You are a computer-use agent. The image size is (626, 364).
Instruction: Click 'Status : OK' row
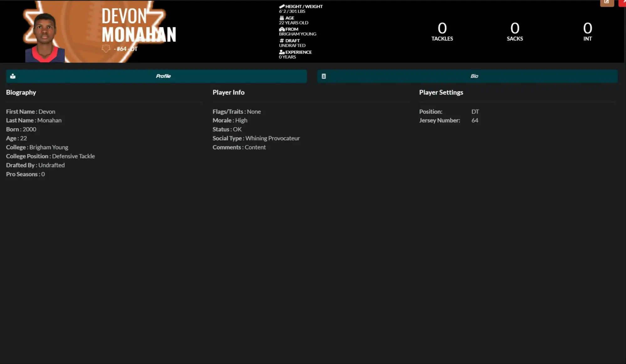click(x=227, y=129)
